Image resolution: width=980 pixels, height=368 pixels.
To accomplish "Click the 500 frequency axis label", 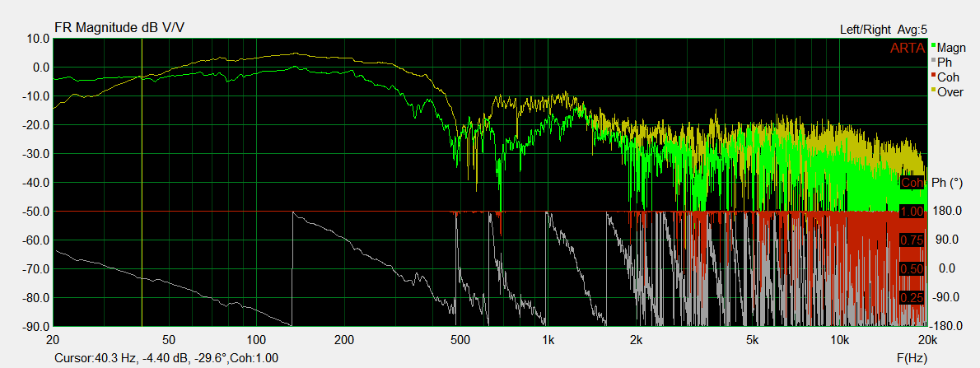I will point(460,340).
